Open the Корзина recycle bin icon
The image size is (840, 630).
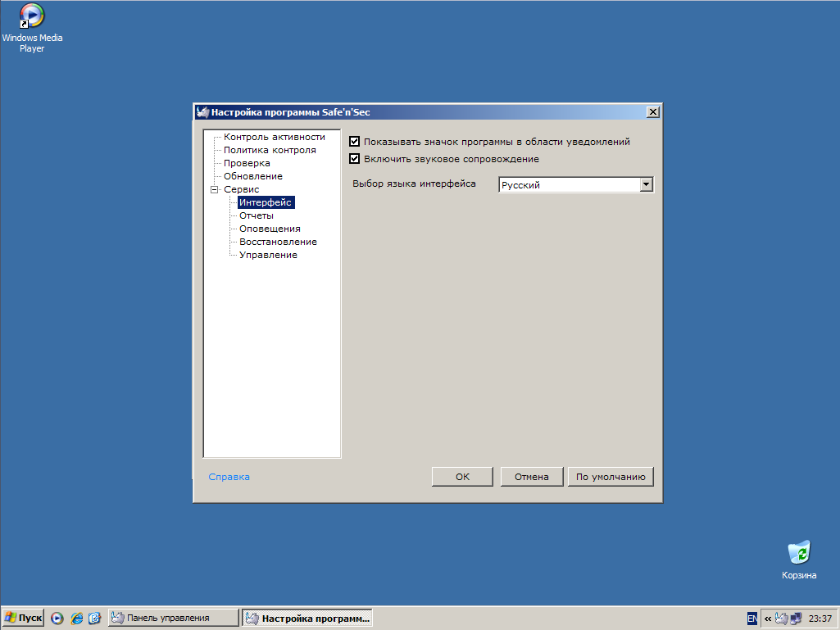(x=799, y=560)
